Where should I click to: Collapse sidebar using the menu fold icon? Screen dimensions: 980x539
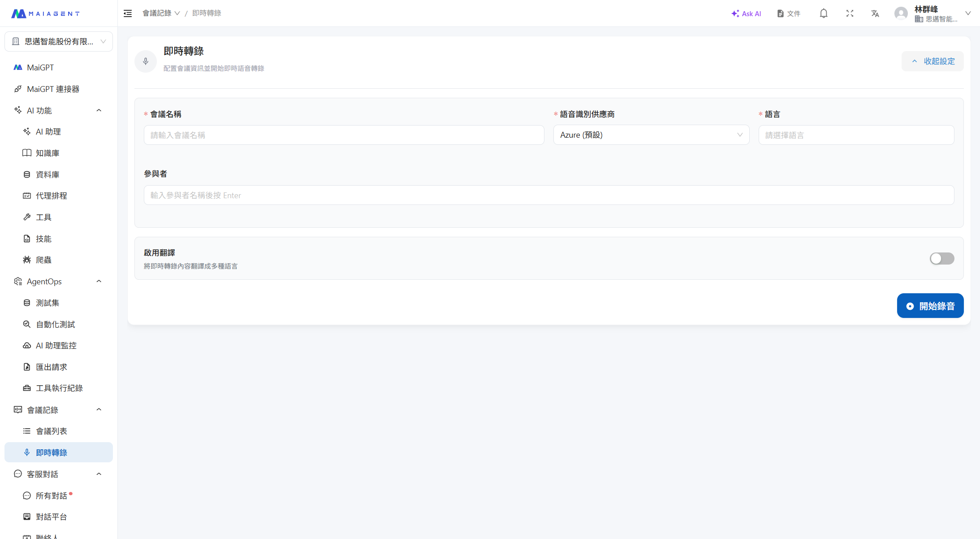click(128, 13)
